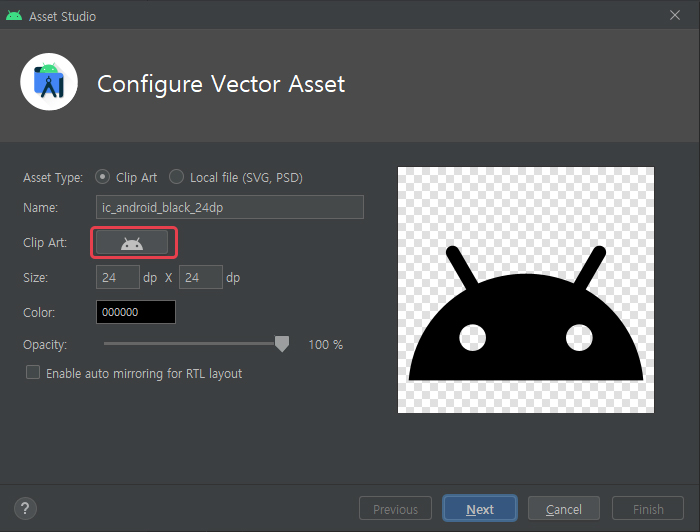Click the Android logo in the title bar
Screen dimensions: 700x532
[x=14, y=16]
